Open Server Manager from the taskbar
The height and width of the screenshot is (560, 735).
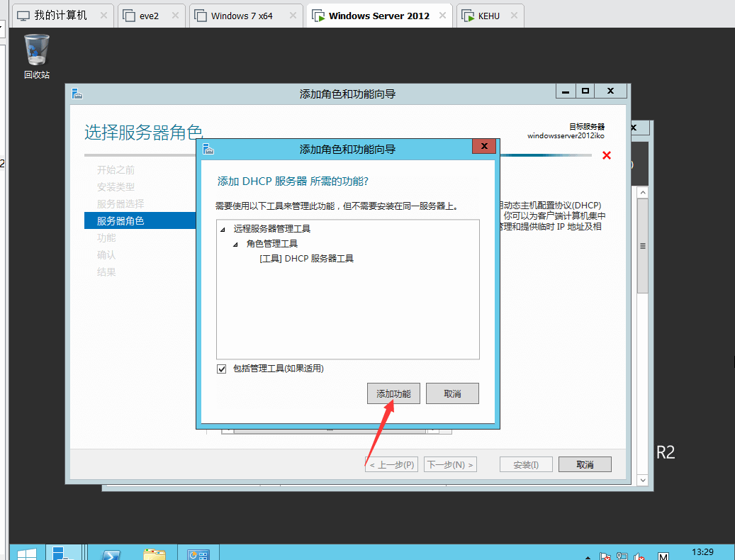pyautogui.click(x=64, y=553)
